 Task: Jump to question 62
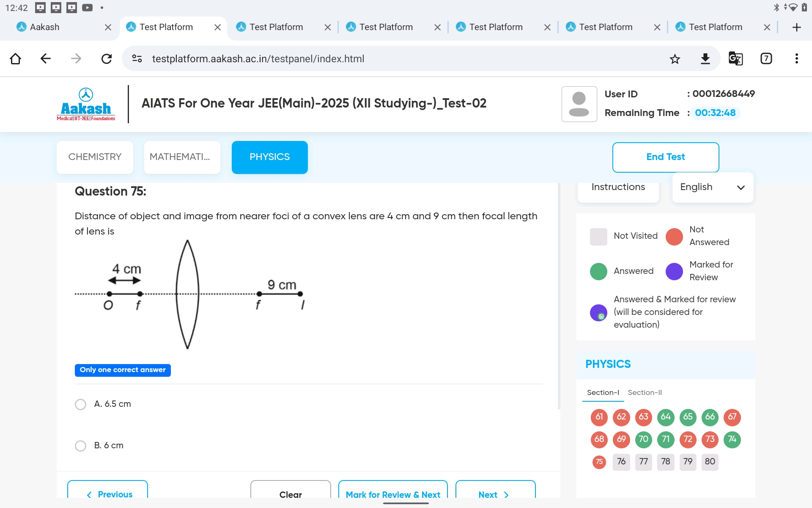click(x=621, y=417)
